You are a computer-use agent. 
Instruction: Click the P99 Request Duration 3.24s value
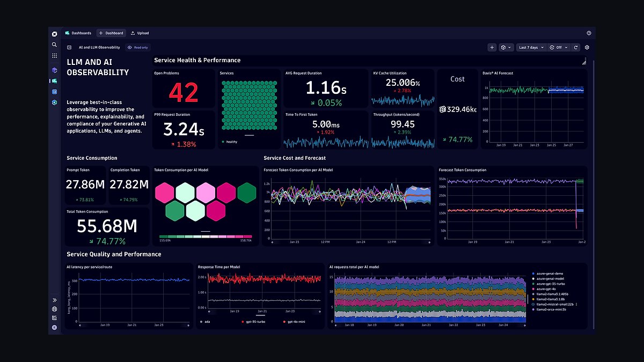(x=184, y=130)
